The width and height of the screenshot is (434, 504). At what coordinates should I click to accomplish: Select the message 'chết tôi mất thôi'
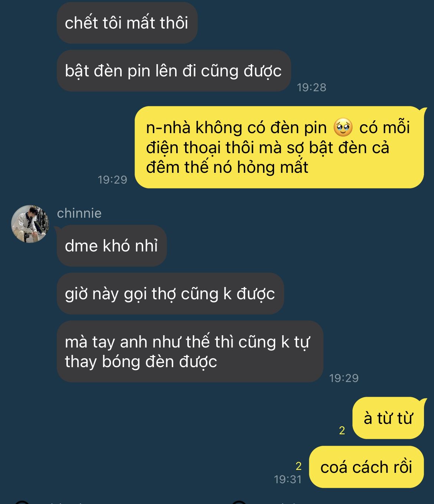[x=127, y=23]
